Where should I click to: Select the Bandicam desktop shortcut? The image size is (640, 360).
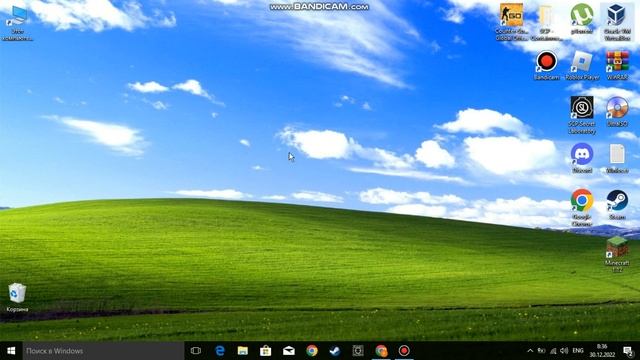(547, 65)
